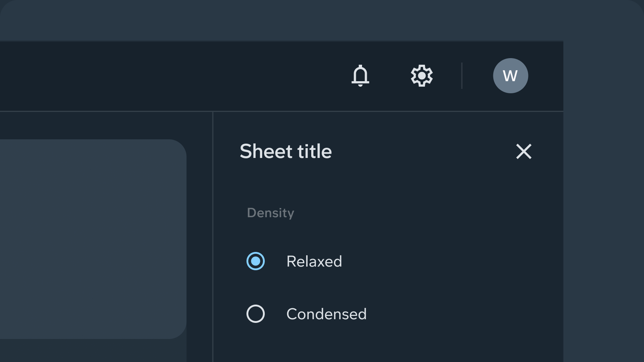
Task: Click the "Condensed" option text label
Action: pyautogui.click(x=326, y=314)
